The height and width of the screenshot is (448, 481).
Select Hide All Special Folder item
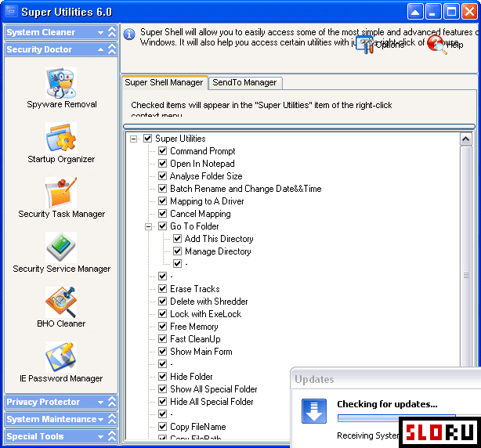coord(212,401)
